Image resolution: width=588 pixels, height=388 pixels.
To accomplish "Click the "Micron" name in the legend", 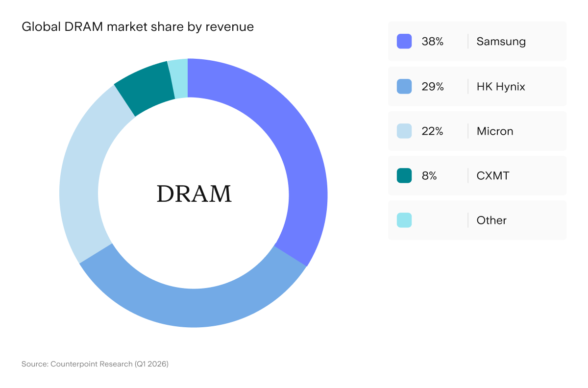I will [x=495, y=131].
